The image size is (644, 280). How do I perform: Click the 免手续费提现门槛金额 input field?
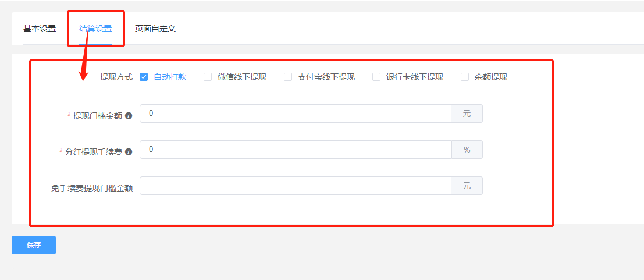[296, 186]
